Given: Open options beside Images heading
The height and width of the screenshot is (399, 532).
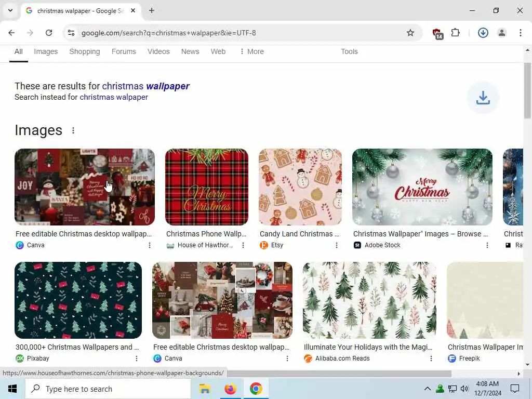Looking at the screenshot, I should point(73,130).
